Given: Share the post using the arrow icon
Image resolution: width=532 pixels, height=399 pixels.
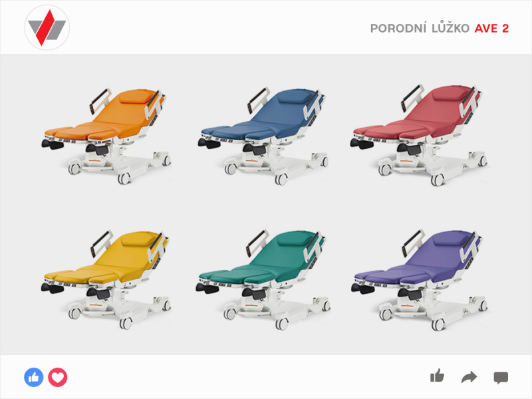Looking at the screenshot, I should tap(469, 377).
